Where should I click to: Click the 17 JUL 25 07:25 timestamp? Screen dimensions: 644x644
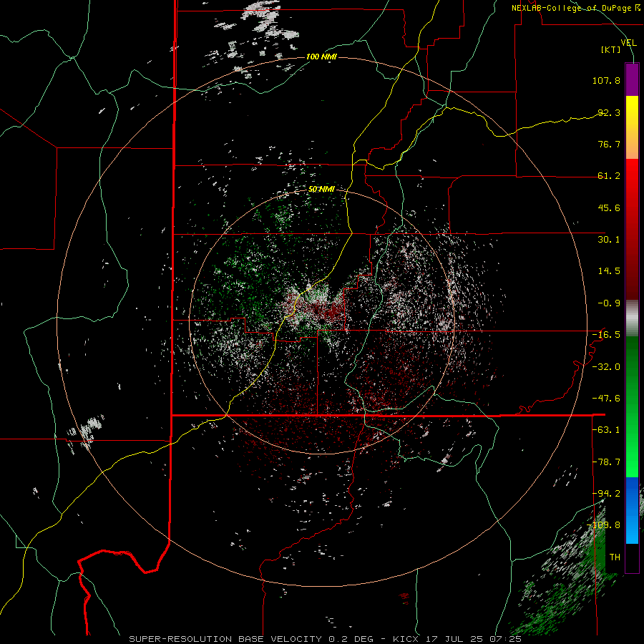(474, 639)
